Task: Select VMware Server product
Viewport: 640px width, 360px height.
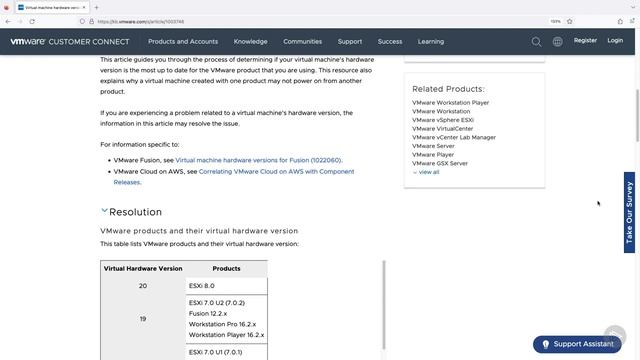Action: click(x=433, y=146)
